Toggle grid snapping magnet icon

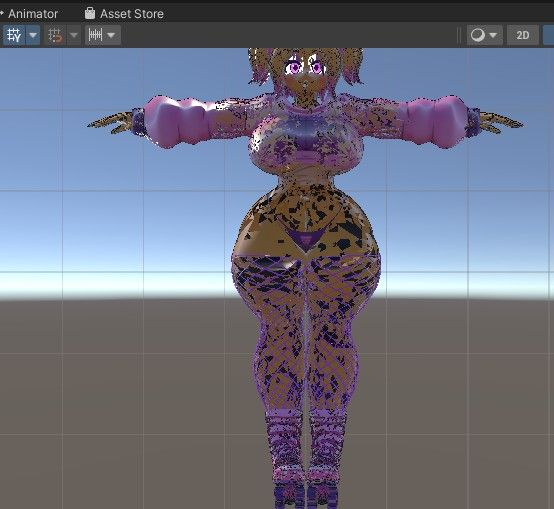(55, 35)
